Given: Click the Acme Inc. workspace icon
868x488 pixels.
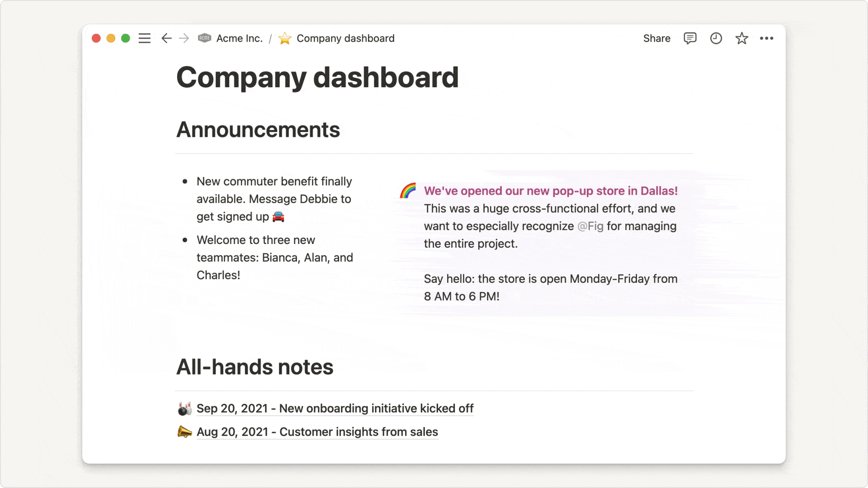Looking at the screenshot, I should (x=204, y=38).
